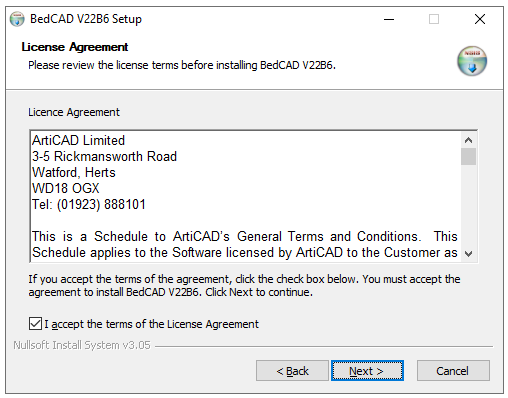This screenshot has height=398, width=508.
Task: Click the BedCAD setup icon in title bar
Action: click(17, 19)
